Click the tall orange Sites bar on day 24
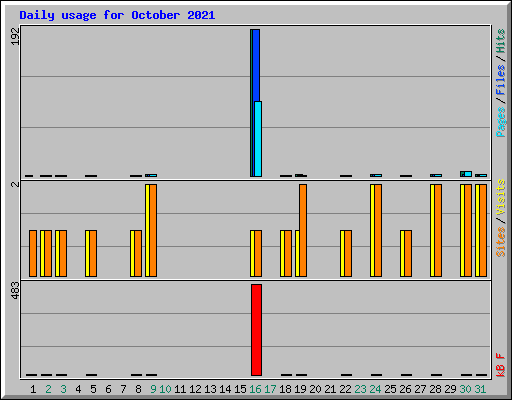 (x=378, y=230)
